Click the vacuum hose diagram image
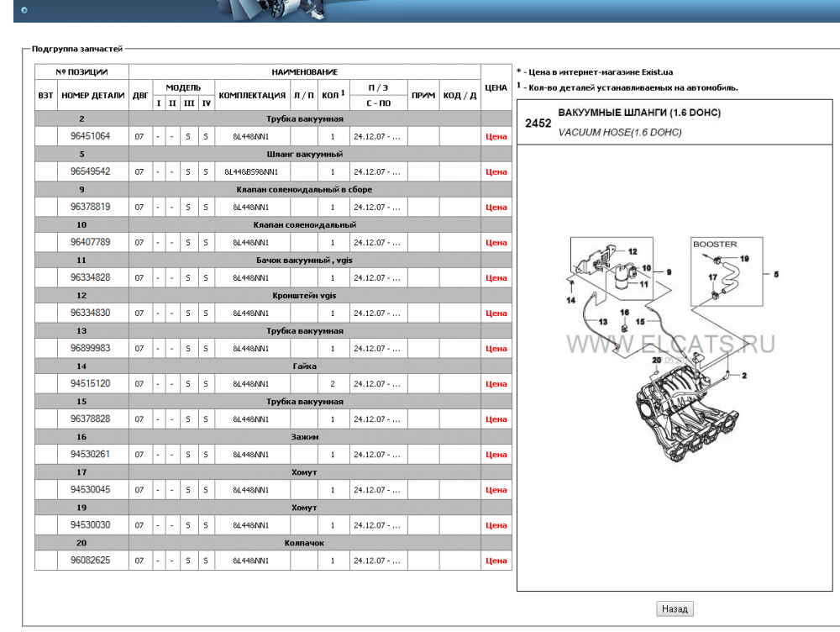 coord(675,349)
